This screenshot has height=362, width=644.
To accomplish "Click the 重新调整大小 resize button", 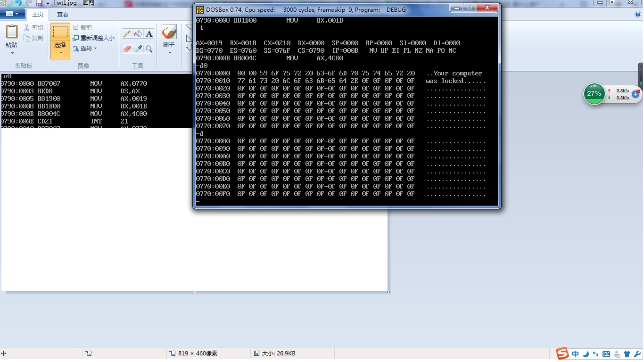I will (x=94, y=38).
